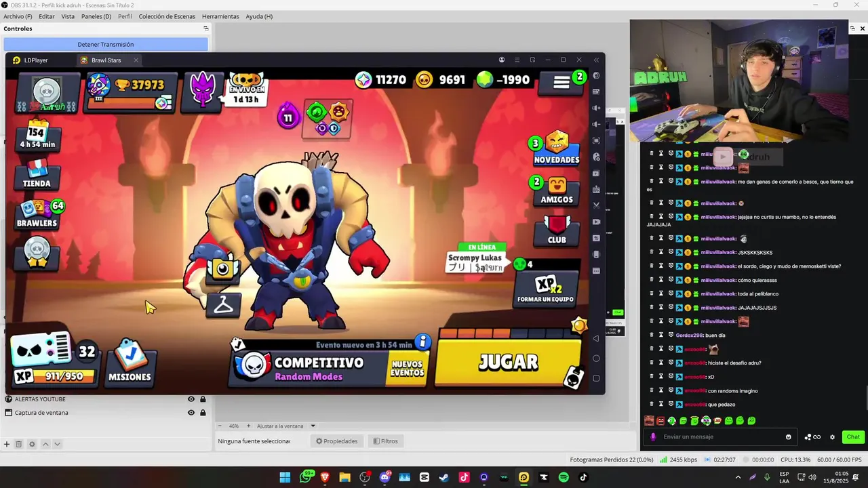Image resolution: width=868 pixels, height=488 pixels.
Task: Toggle visibility of Captura de ventana source
Action: pyautogui.click(x=191, y=413)
